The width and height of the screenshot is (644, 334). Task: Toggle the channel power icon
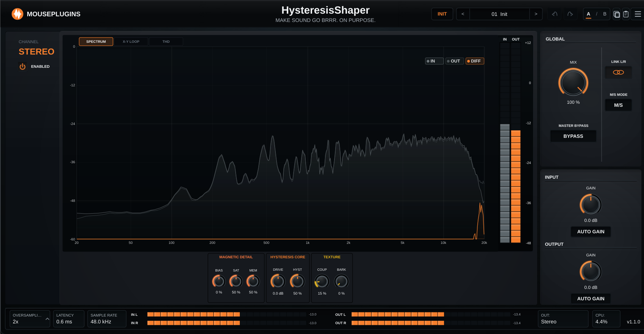[x=22, y=67]
